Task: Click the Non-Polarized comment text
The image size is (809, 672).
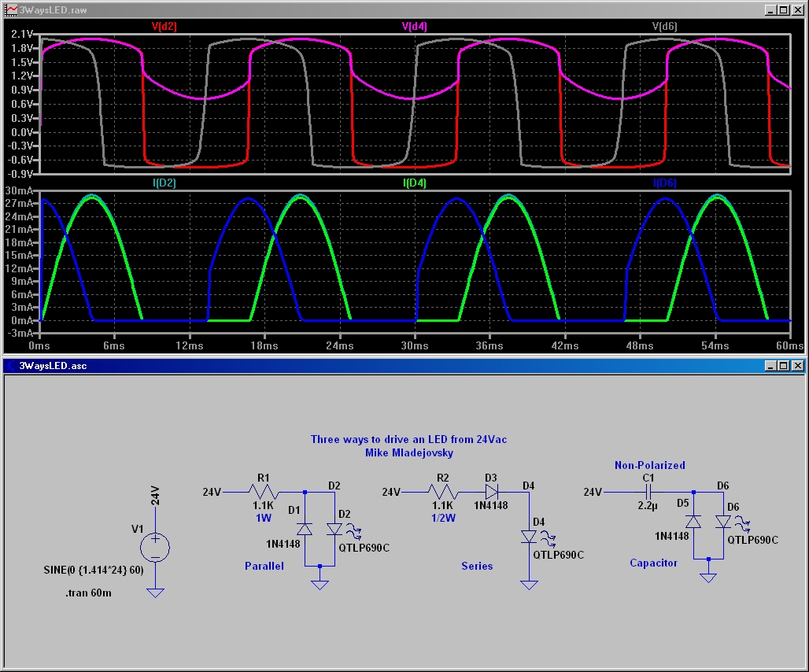Action: click(x=649, y=465)
